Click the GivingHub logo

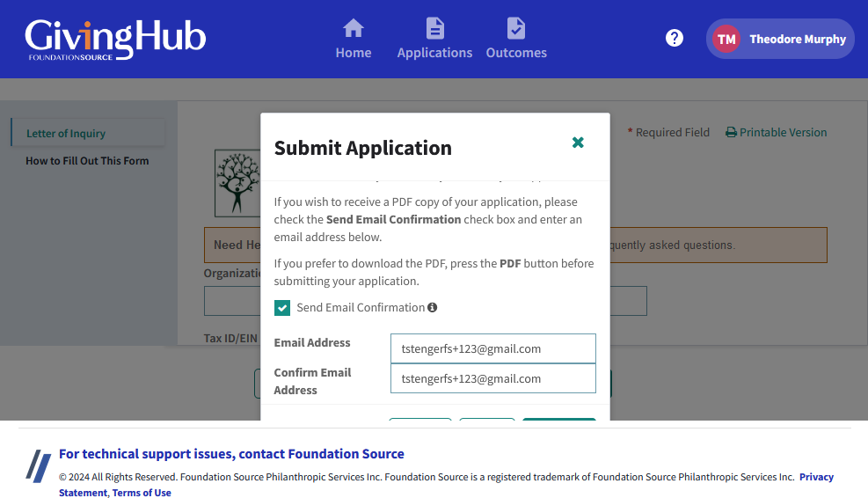pyautogui.click(x=115, y=40)
